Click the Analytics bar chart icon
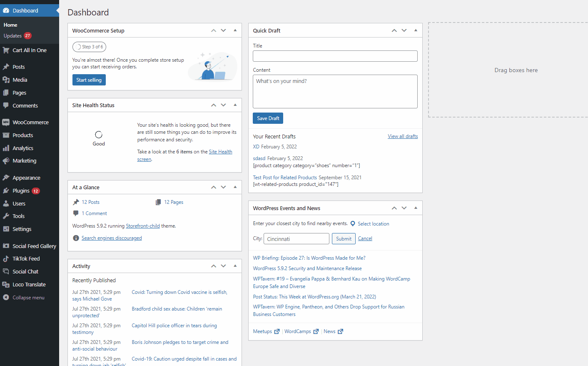The image size is (588, 366). tap(6, 148)
